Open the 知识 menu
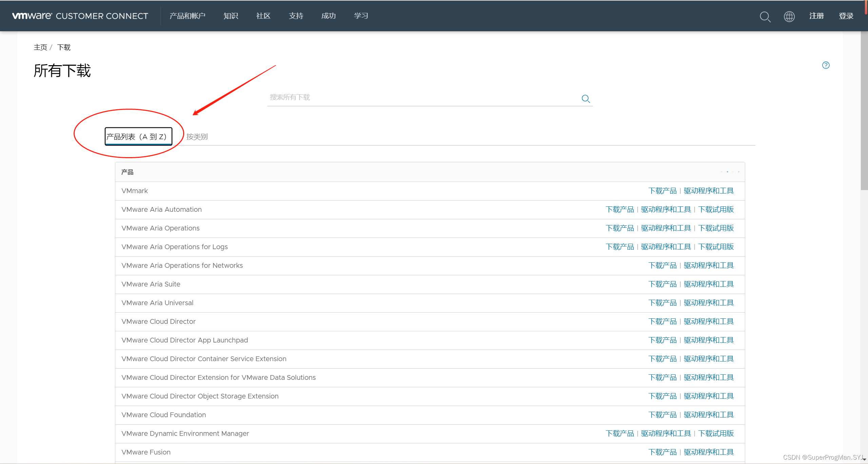This screenshot has width=868, height=464. pyautogui.click(x=231, y=16)
